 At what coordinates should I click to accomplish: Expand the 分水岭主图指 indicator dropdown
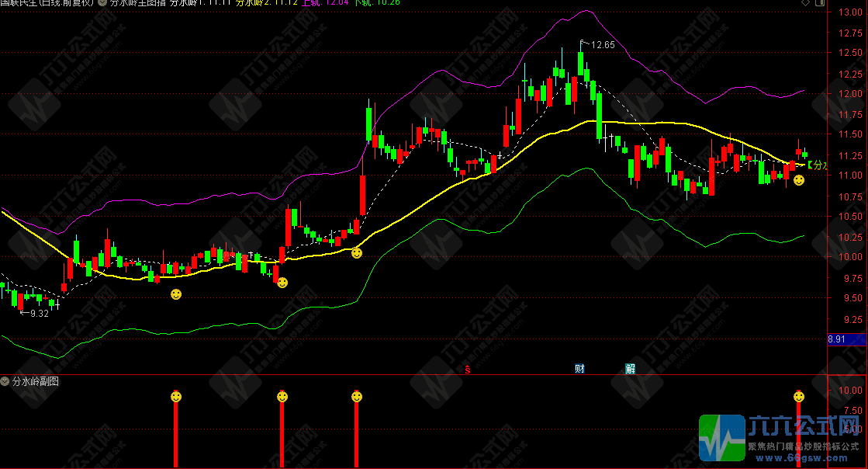point(102,3)
